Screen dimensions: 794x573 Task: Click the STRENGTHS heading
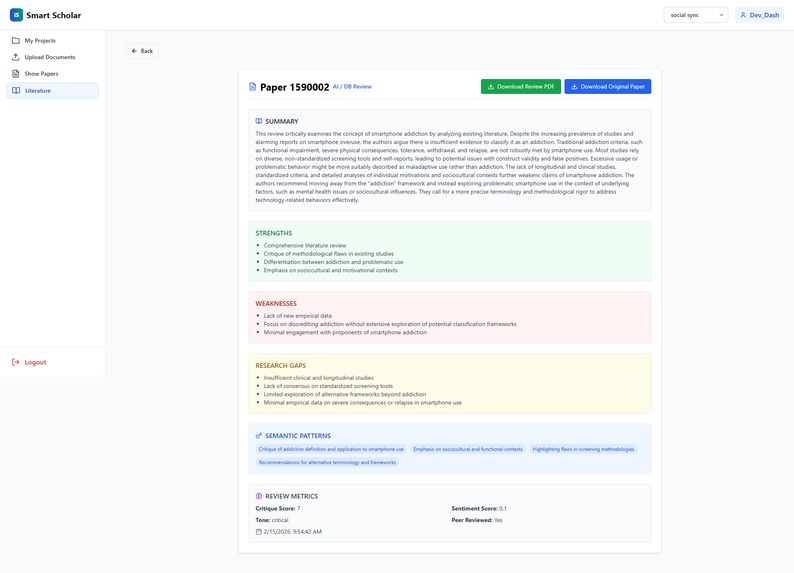(273, 233)
